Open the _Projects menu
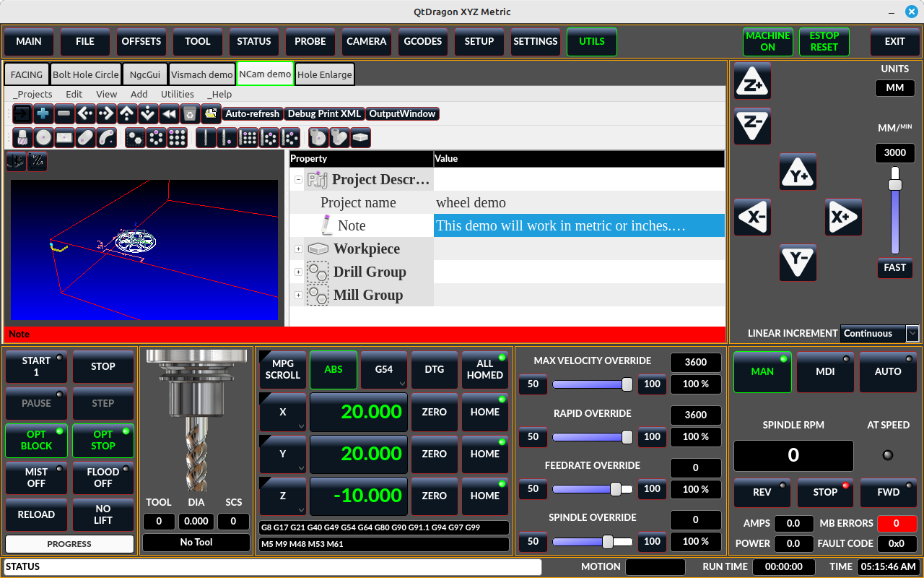The height and width of the screenshot is (578, 924). click(32, 94)
